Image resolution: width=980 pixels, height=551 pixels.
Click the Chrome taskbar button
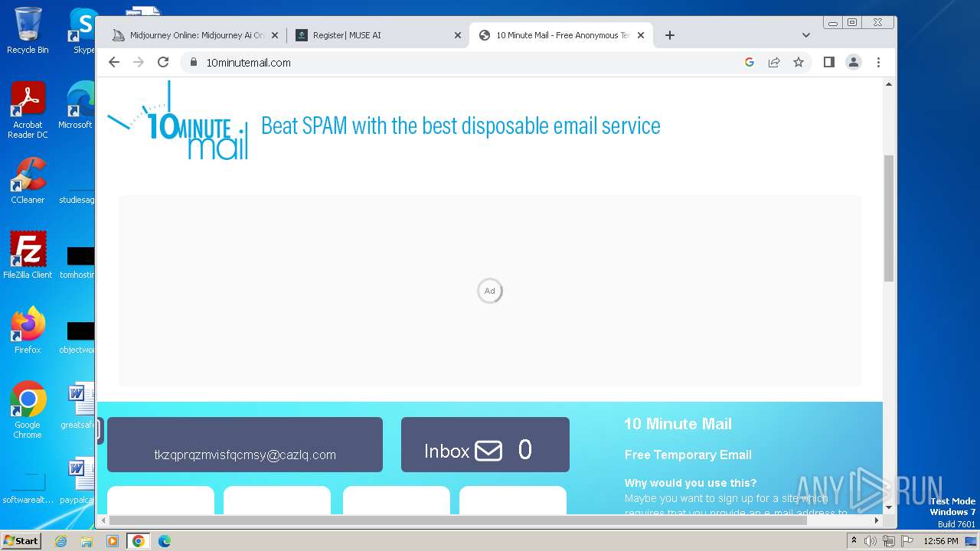pos(139,541)
